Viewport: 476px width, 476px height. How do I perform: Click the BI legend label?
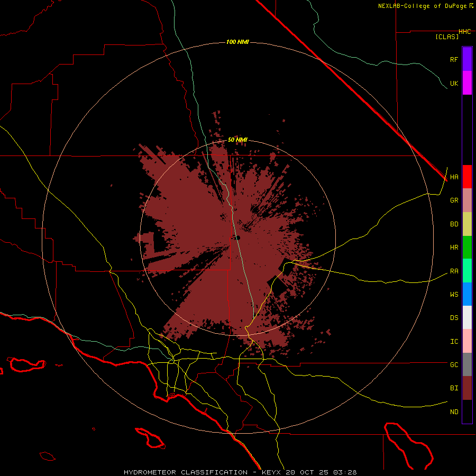pos(454,388)
